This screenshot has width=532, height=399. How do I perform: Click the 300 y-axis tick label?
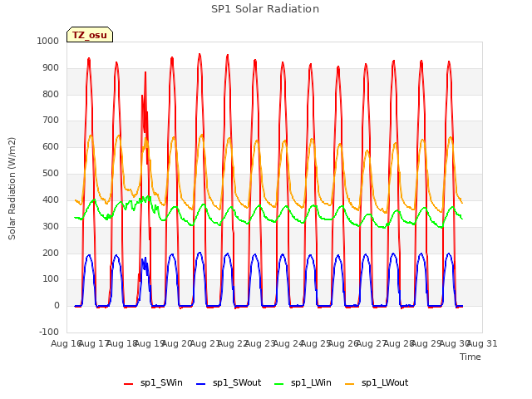51,226
